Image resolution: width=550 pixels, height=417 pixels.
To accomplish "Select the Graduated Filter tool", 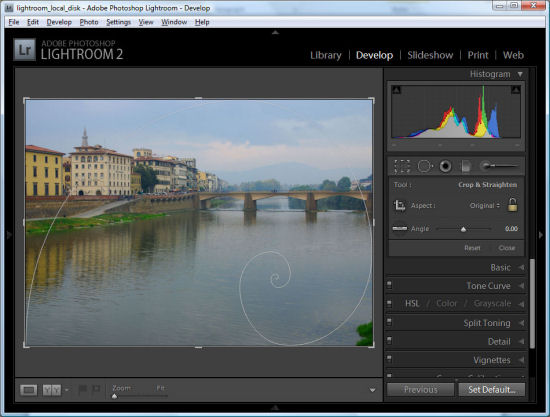I will (466, 166).
